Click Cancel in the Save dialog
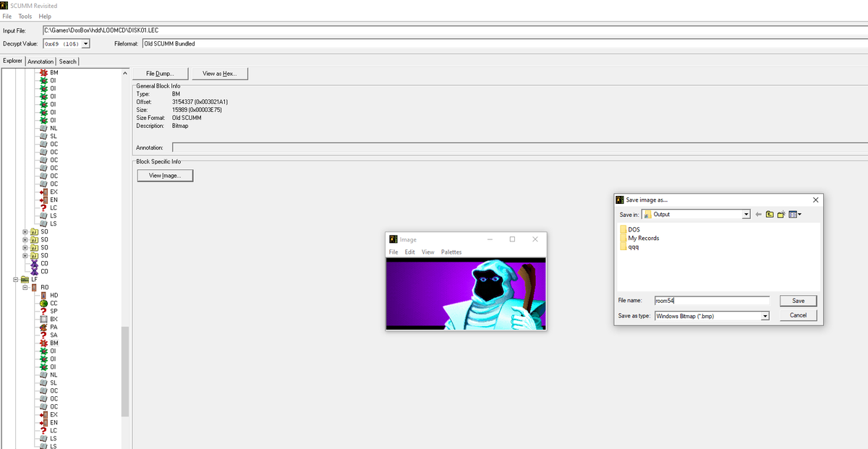 798,315
